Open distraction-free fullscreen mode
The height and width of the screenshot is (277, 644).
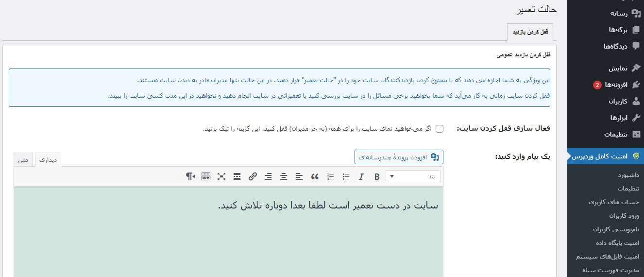click(x=221, y=176)
